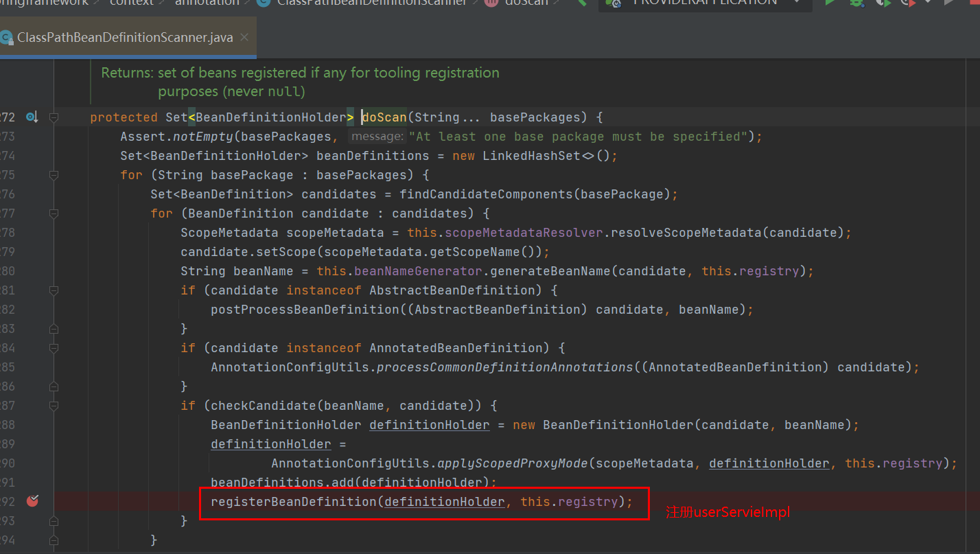This screenshot has height=554, width=980.
Task: Collapse the for candidate loop fold marker
Action: (54, 213)
